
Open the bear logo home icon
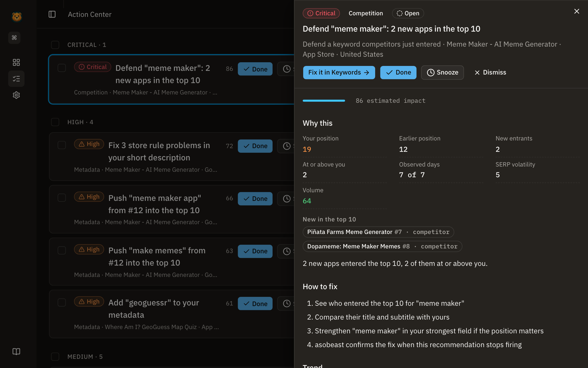17,17
